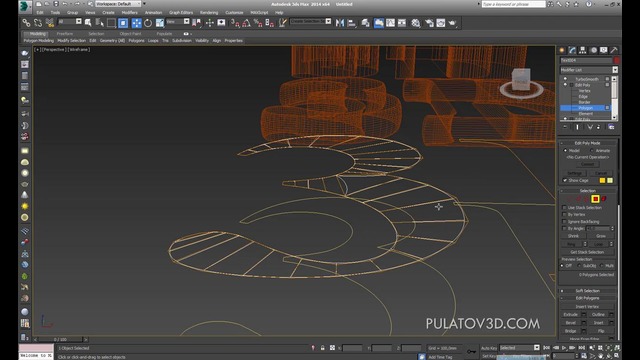640x360 pixels.
Task: Click the Mirror tool icon
Action: click(340, 23)
